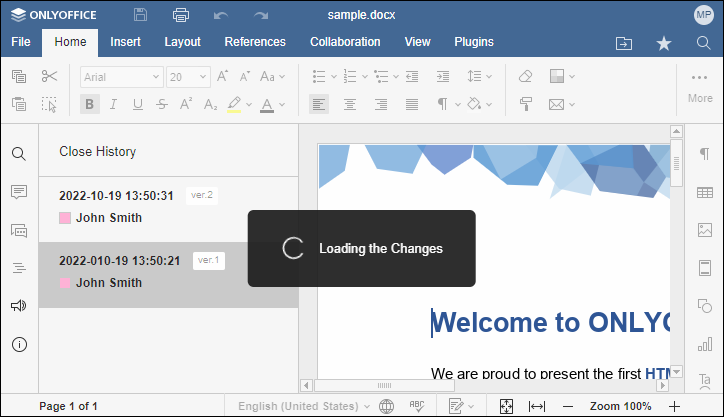Click the Copy icon

pyautogui.click(x=19, y=76)
